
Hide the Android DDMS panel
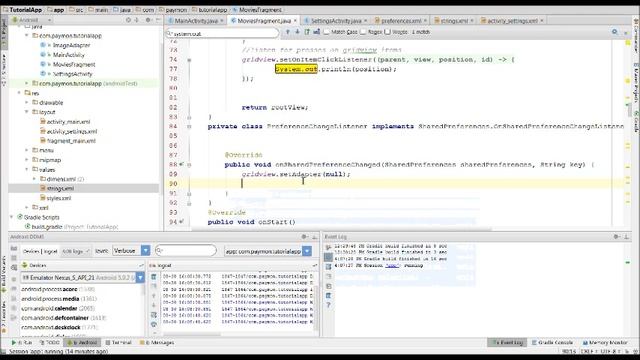tap(315, 237)
